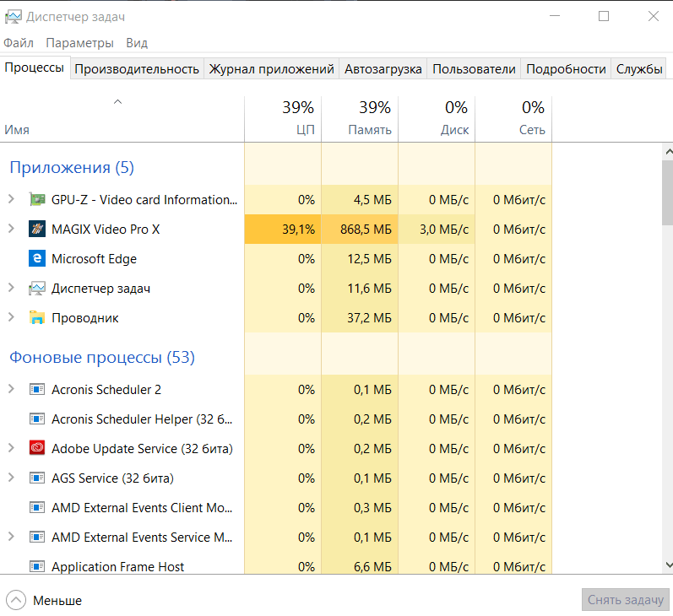Open the Вид menu
Viewport: 673px width, 616px height.
click(x=137, y=43)
